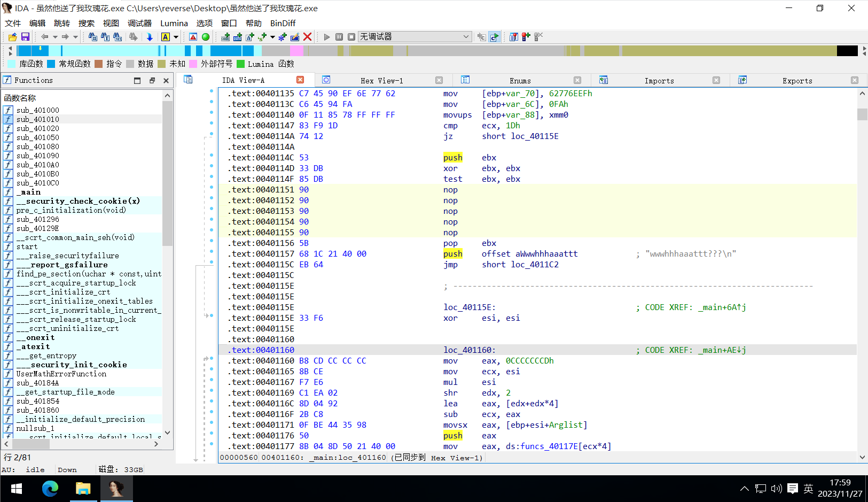Float the Functions panel window

[x=152, y=80]
